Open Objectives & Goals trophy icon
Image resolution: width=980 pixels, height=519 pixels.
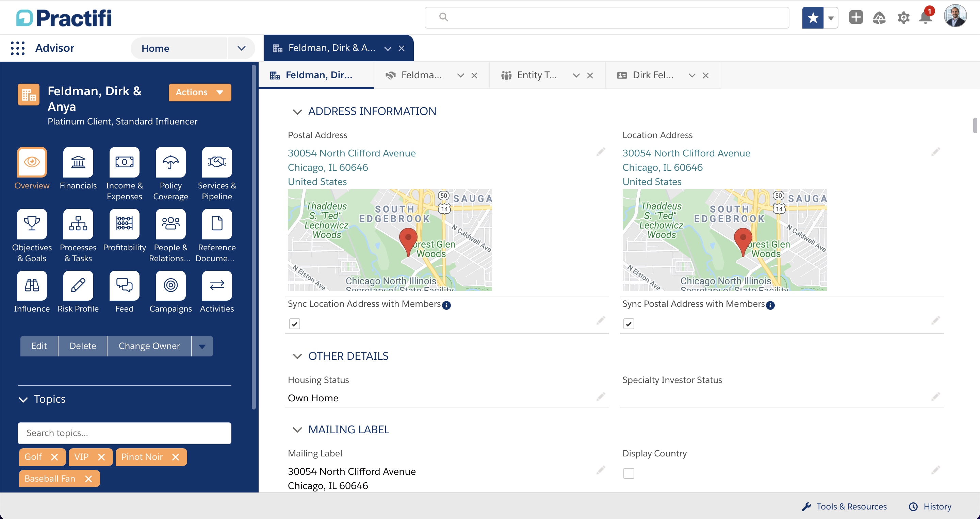click(32, 224)
